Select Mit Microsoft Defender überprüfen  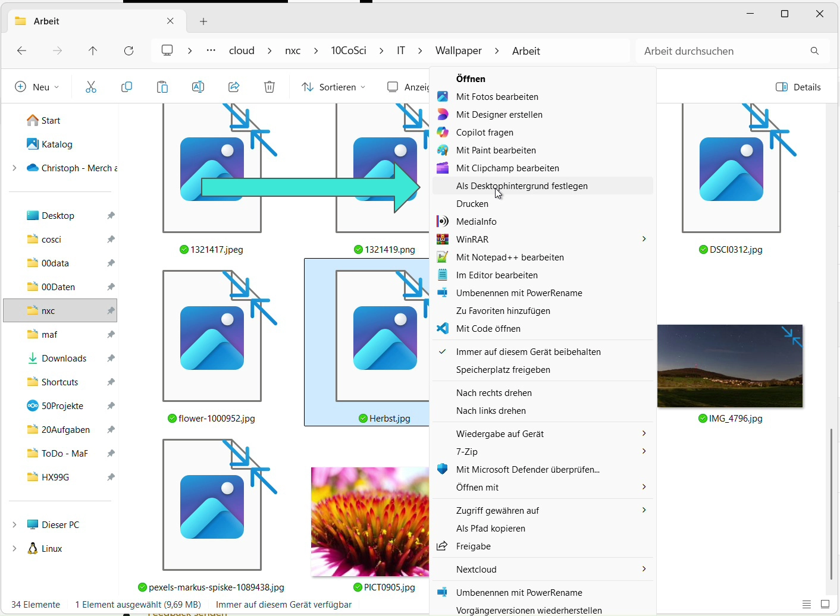click(x=543, y=469)
